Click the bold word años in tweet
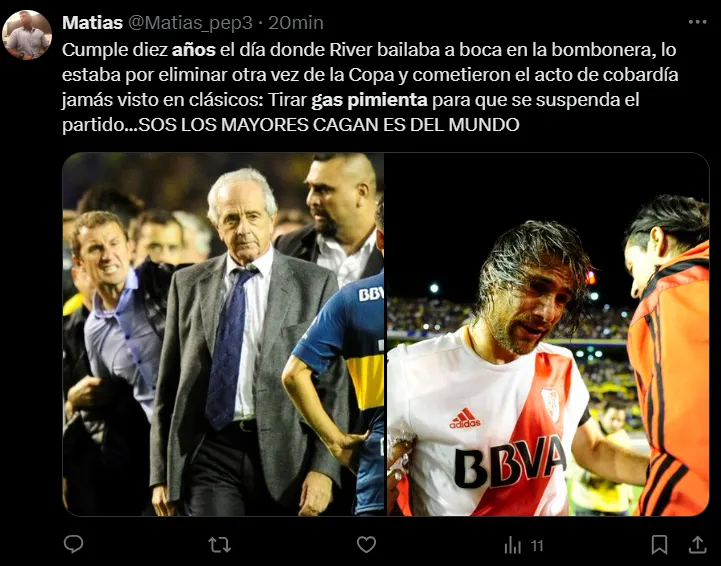The width and height of the screenshot is (721, 566). click(194, 50)
